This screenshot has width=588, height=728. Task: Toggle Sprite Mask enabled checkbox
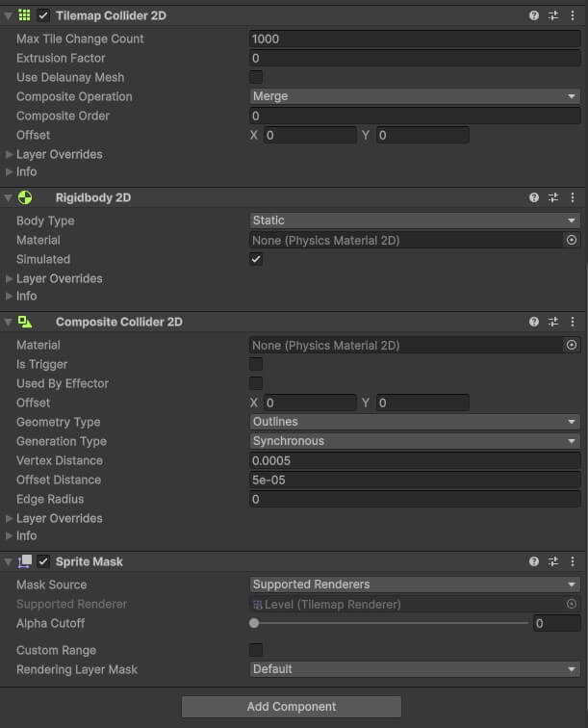[x=43, y=561]
